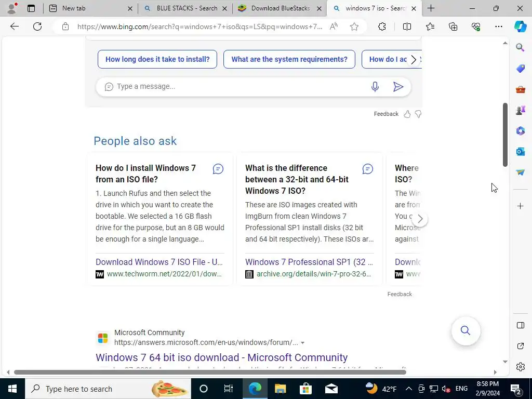Screen dimensions: 532x399
Task: Open sidebar Drop paper plane icon
Action: pyautogui.click(x=520, y=172)
